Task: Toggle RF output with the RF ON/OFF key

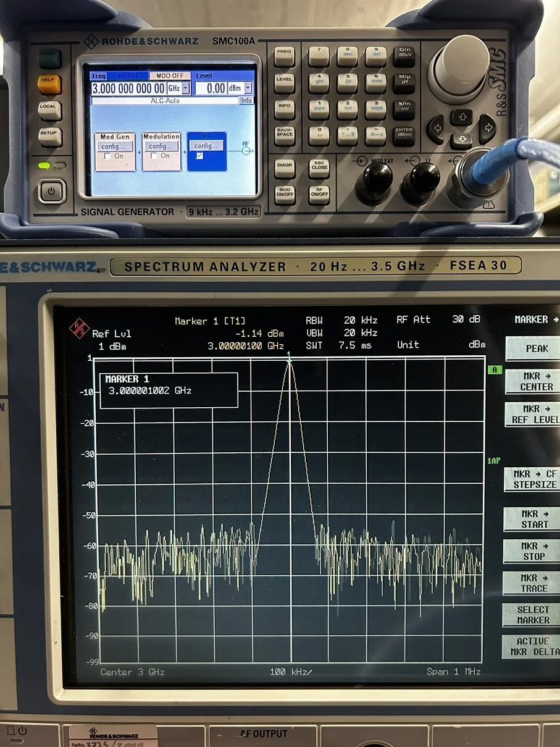Action: tap(319, 194)
